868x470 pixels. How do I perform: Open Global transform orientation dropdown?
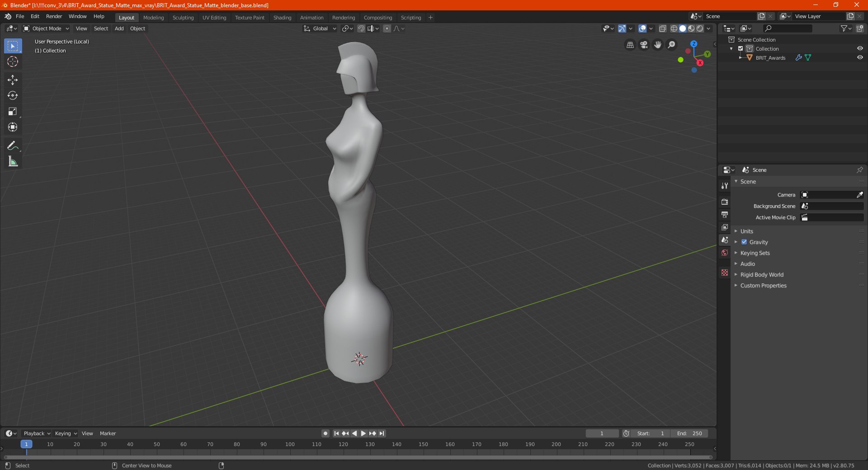click(x=320, y=28)
